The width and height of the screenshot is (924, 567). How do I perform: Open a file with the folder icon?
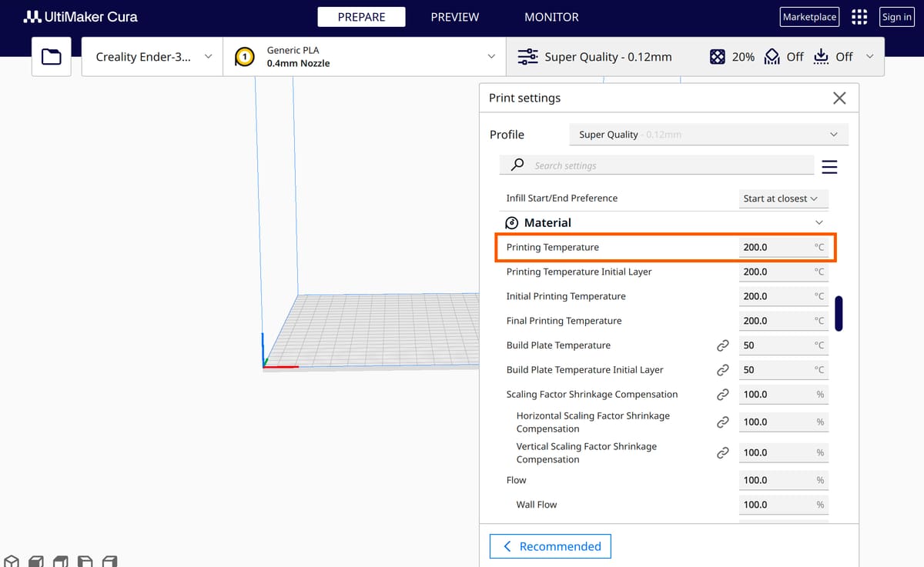click(x=52, y=57)
